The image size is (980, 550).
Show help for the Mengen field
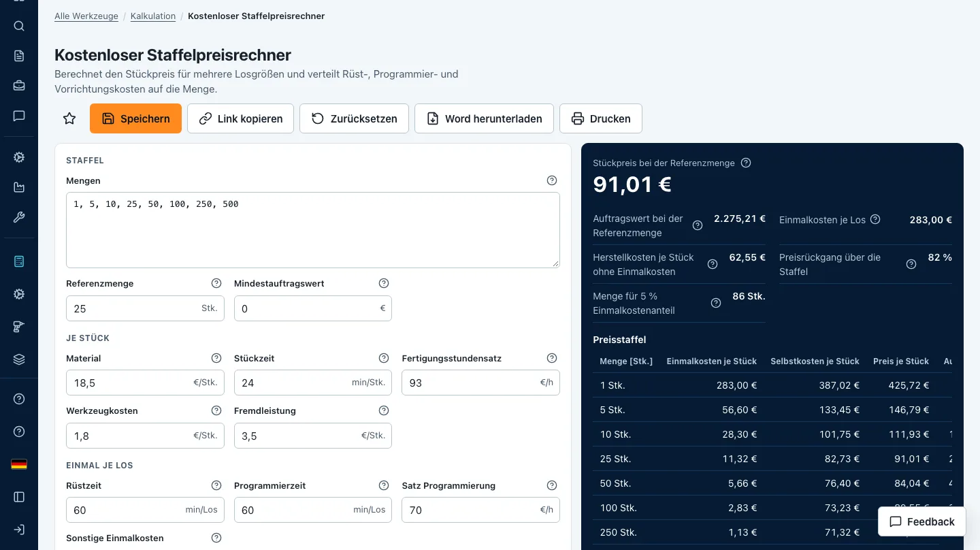click(552, 180)
